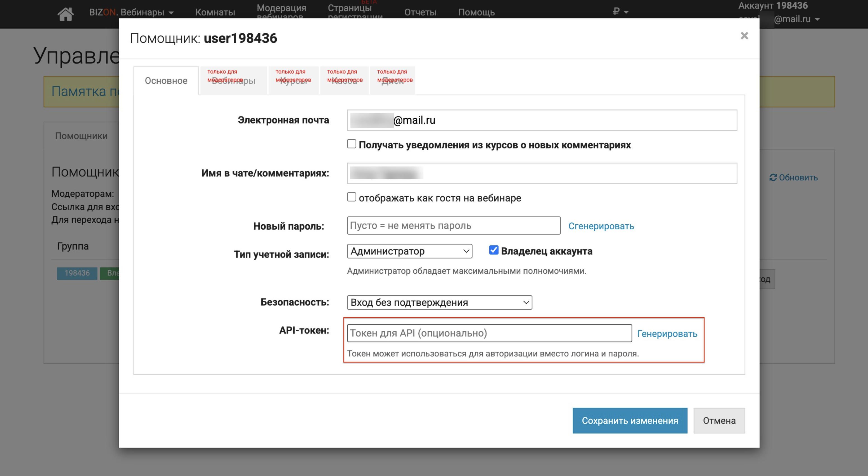Click the Отмена button
Screen dimensions: 868x476
click(719, 420)
